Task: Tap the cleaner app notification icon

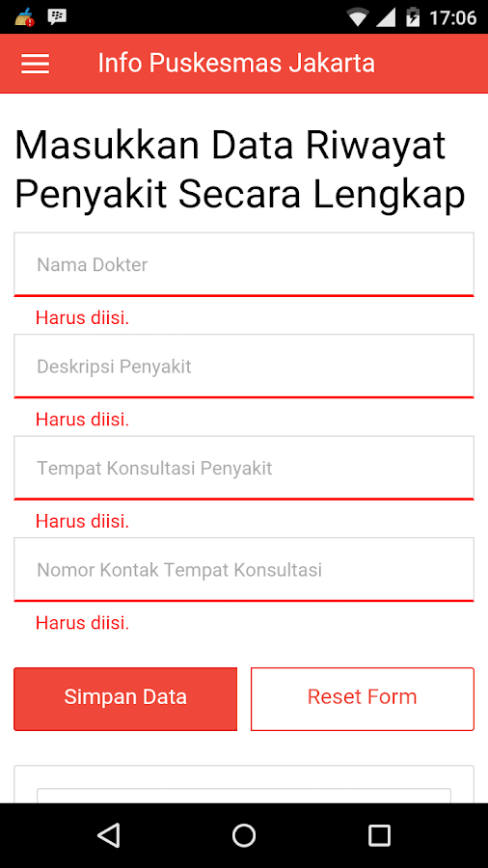Action: pos(24,17)
